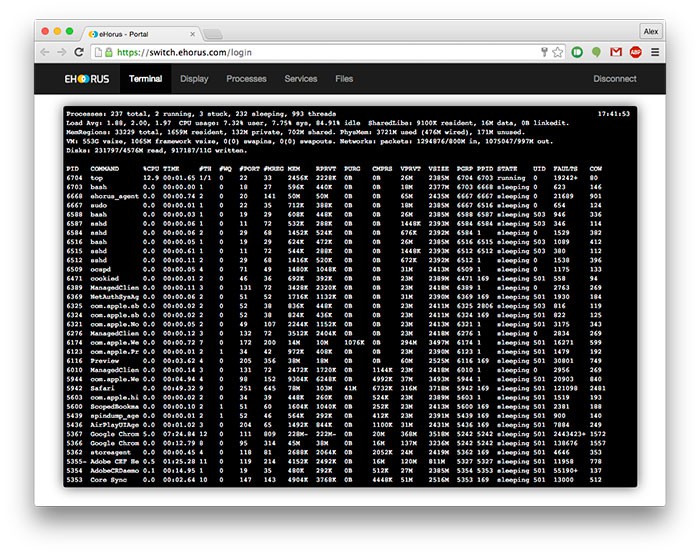700x555 pixels.
Task: Click PID 5942 in the Safari row
Action: [x=74, y=388]
